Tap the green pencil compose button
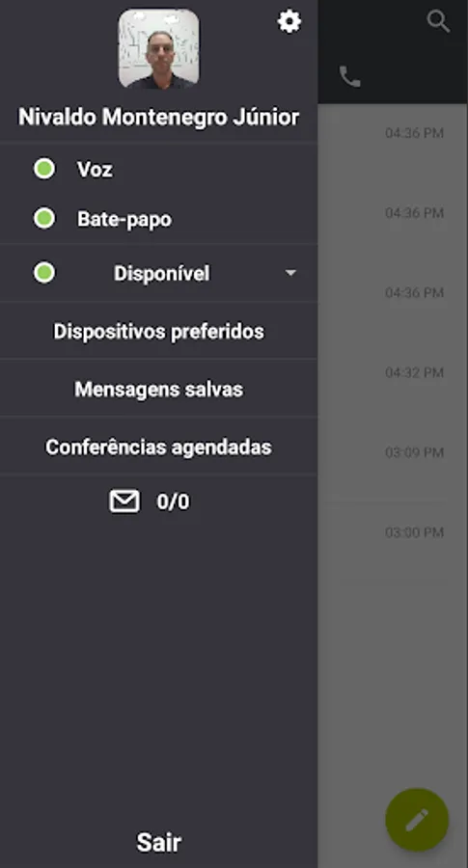Viewport: 468px width, 868px height. pos(417,819)
